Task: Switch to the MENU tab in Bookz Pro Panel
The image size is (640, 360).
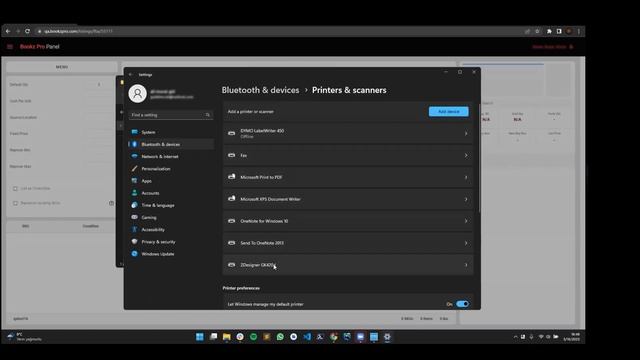Action: pos(62,67)
